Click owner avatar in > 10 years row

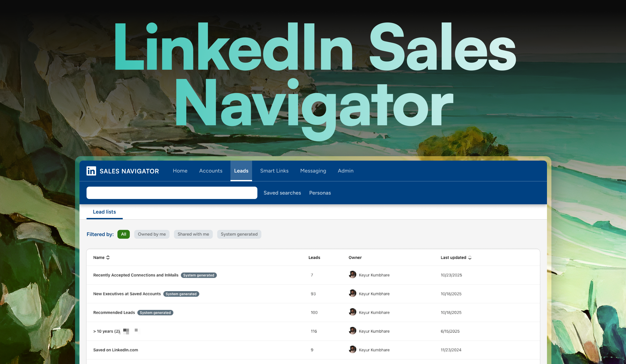point(353,331)
